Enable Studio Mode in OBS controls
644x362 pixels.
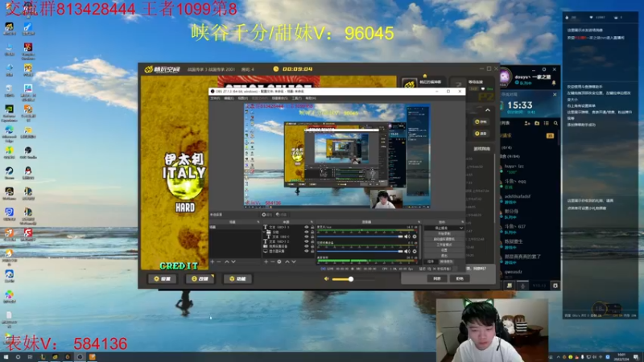[444, 245]
